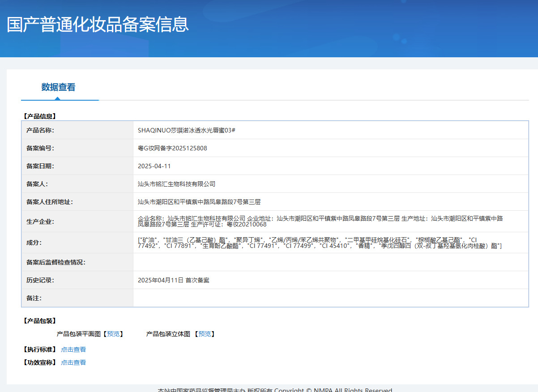Click the 历史记录 label cell
The width and height of the screenshot is (538, 392).
pyautogui.click(x=77, y=280)
